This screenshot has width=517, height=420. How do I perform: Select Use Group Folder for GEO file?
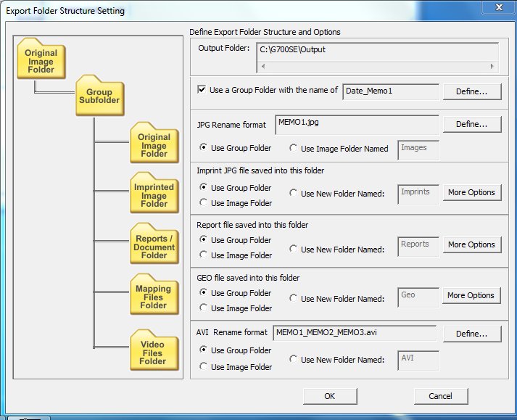pos(204,292)
